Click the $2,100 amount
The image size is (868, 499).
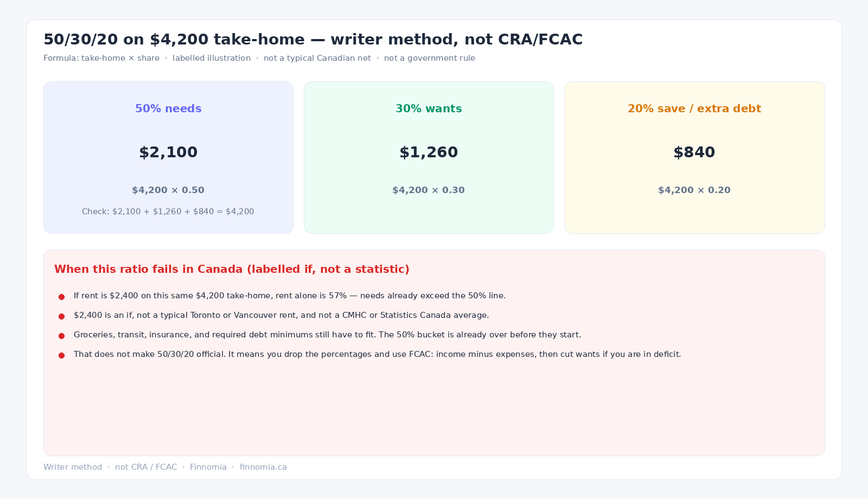168,152
